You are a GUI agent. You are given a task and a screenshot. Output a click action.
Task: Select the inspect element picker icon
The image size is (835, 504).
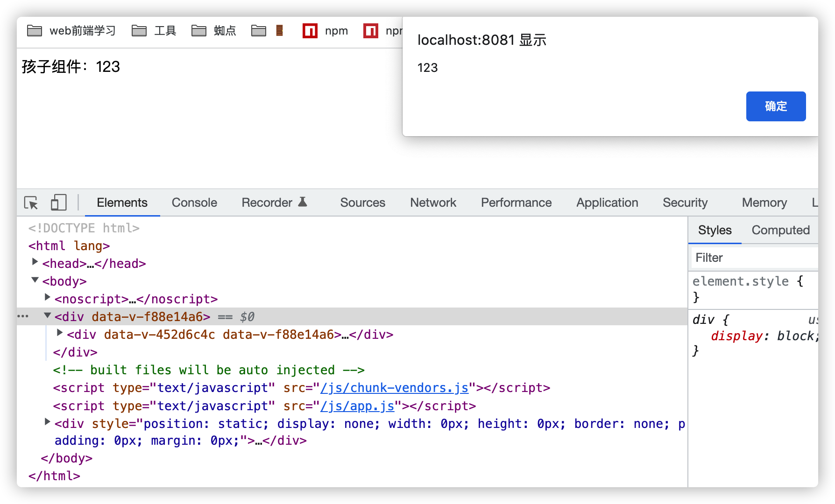31,203
